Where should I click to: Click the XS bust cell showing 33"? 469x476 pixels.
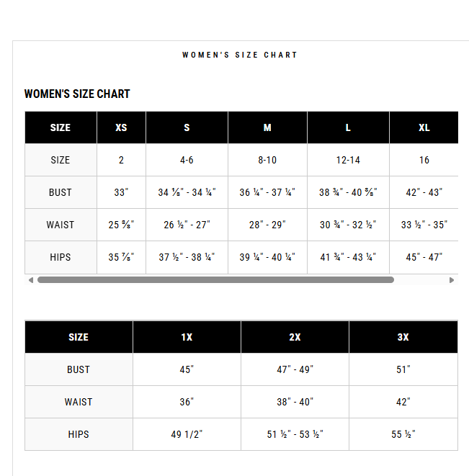pyautogui.click(x=121, y=192)
